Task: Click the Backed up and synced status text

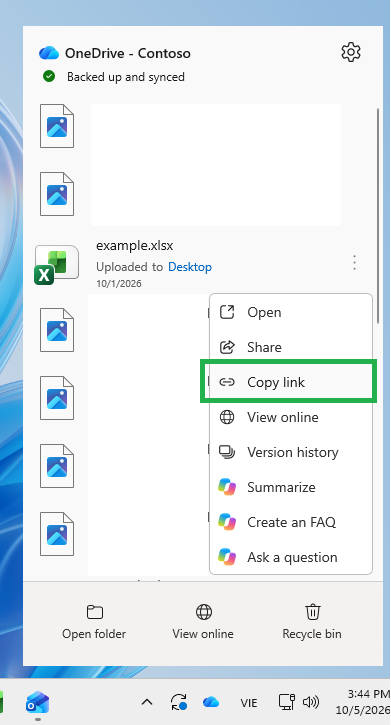Action: 126,77
